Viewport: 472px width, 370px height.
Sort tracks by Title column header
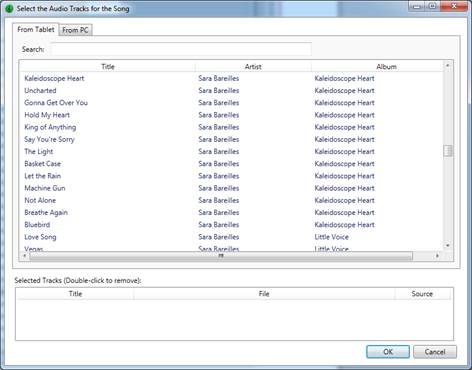(108, 67)
